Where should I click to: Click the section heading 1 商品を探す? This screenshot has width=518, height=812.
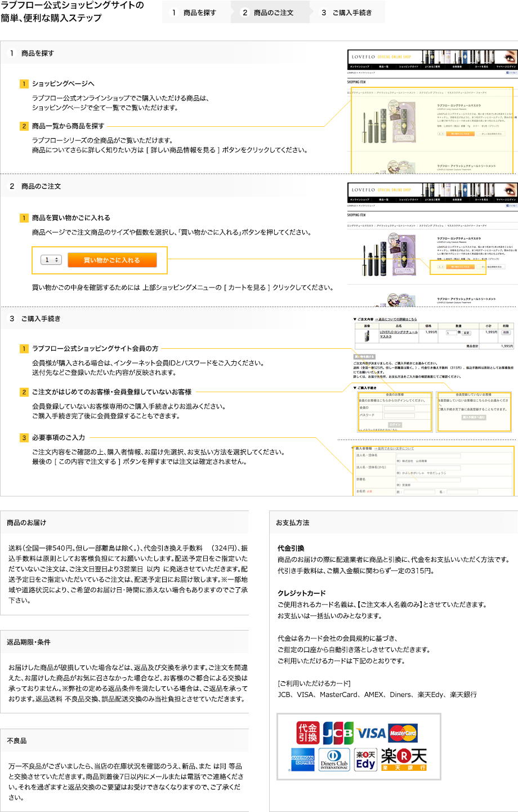click(32, 53)
